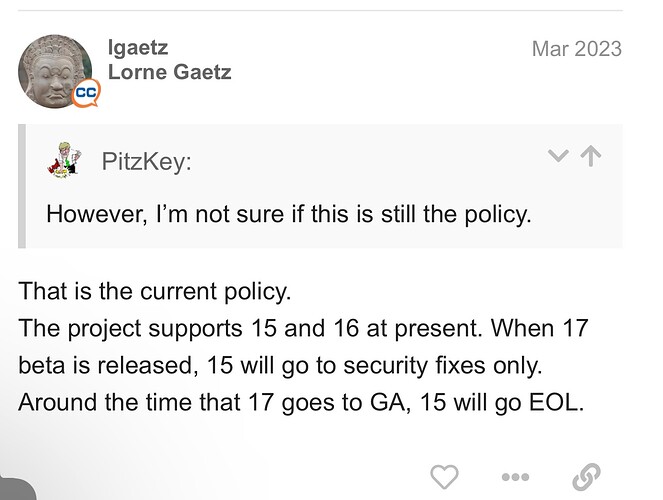Copy post link using the chain icon

[586, 477]
